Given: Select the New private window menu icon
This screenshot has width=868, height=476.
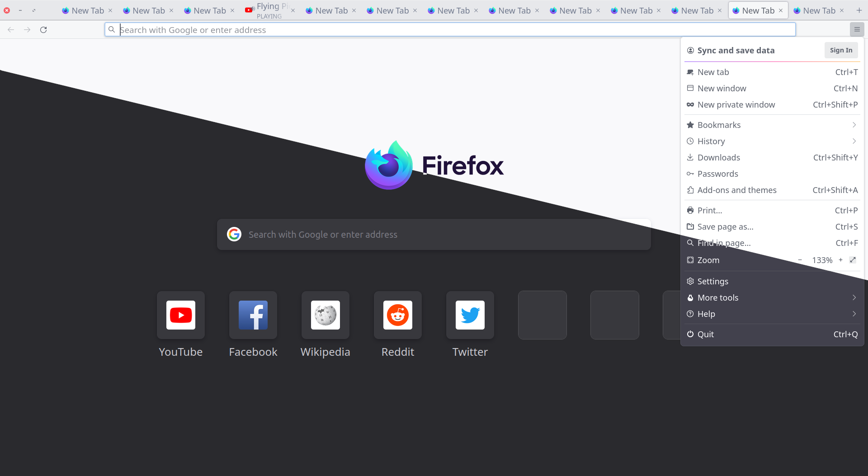Looking at the screenshot, I should point(691,104).
